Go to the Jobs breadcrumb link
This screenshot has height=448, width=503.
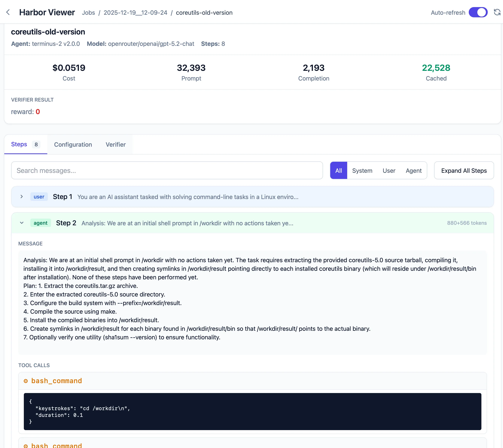point(88,12)
